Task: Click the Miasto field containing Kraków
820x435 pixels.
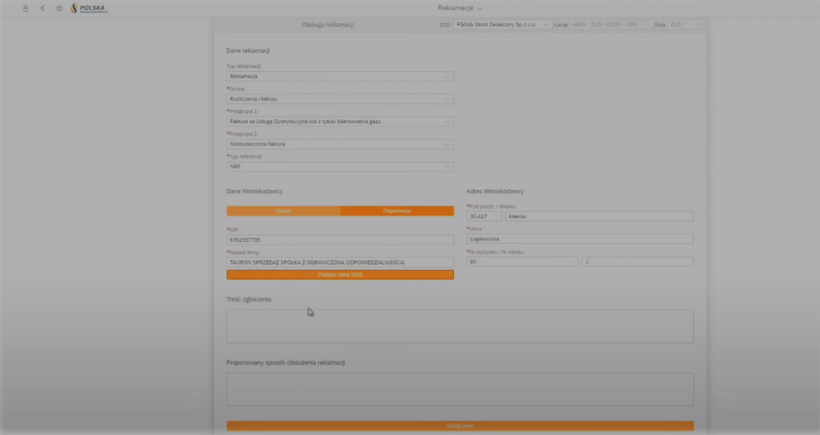Action: [x=599, y=216]
